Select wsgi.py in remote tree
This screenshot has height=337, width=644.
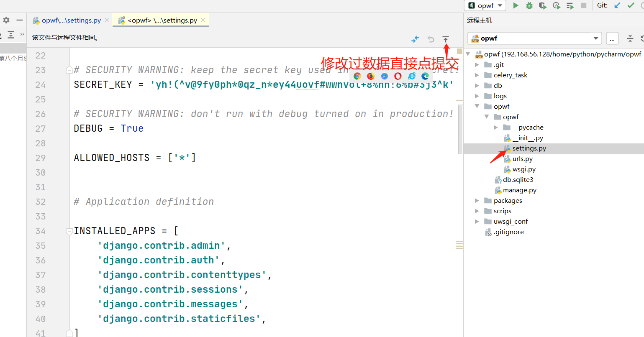click(524, 169)
